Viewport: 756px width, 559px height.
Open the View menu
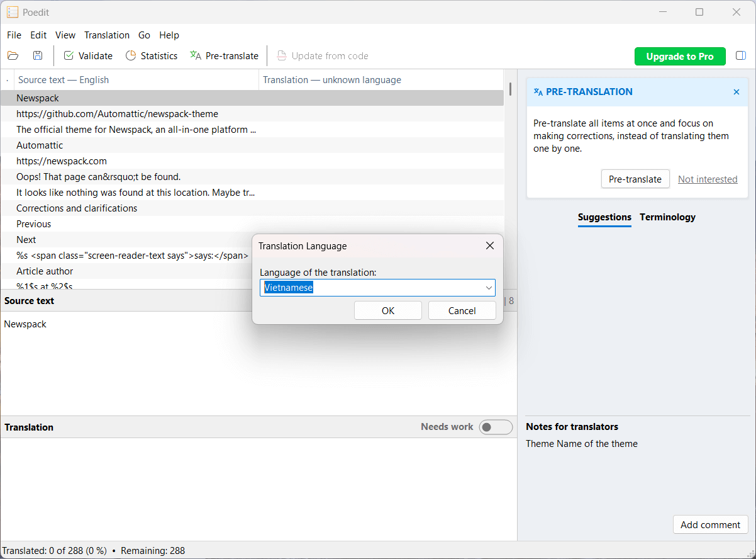click(x=65, y=35)
